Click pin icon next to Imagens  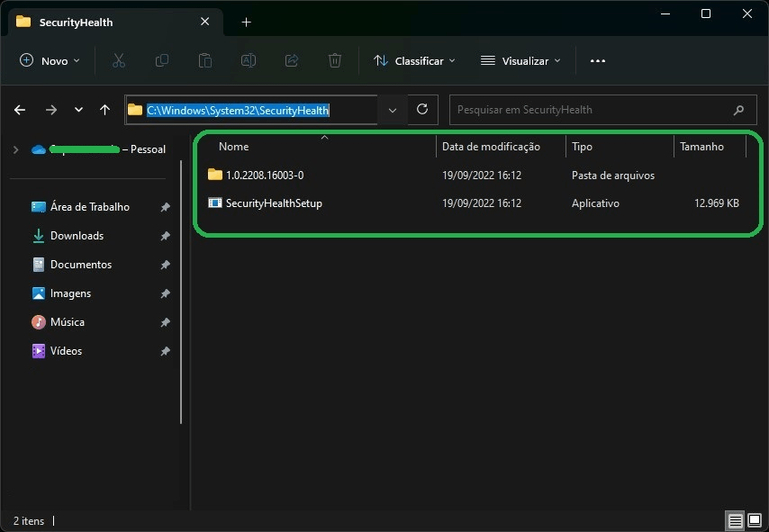point(166,293)
